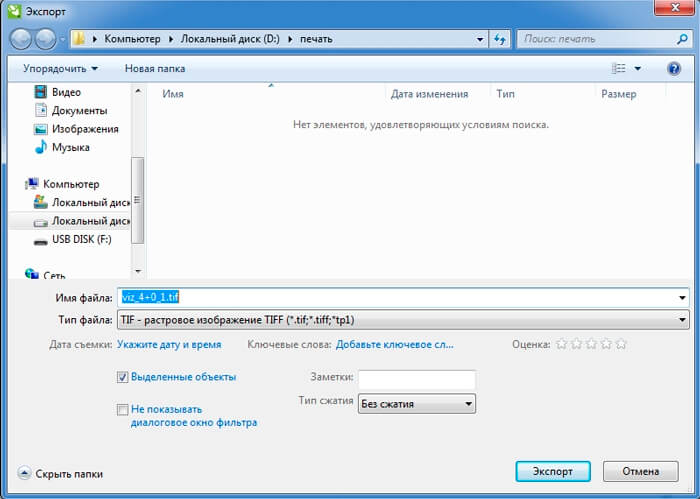The height and width of the screenshot is (499, 700).
Task: Select USB DISK (F:) in sidebar
Action: click(x=84, y=239)
